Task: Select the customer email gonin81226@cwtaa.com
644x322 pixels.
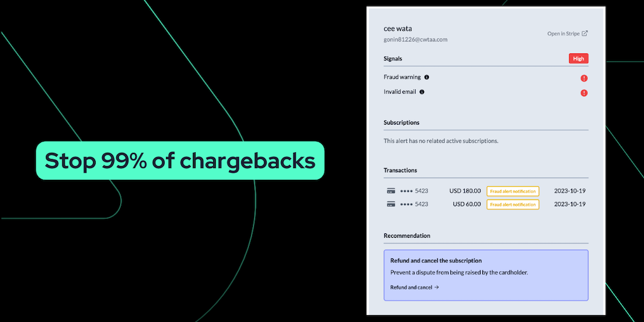Action: (x=415, y=40)
